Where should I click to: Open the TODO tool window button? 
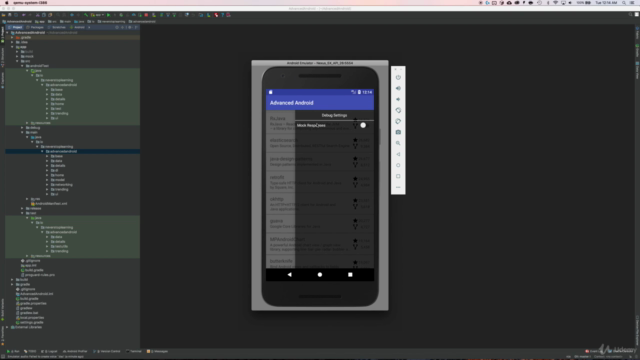click(30, 351)
